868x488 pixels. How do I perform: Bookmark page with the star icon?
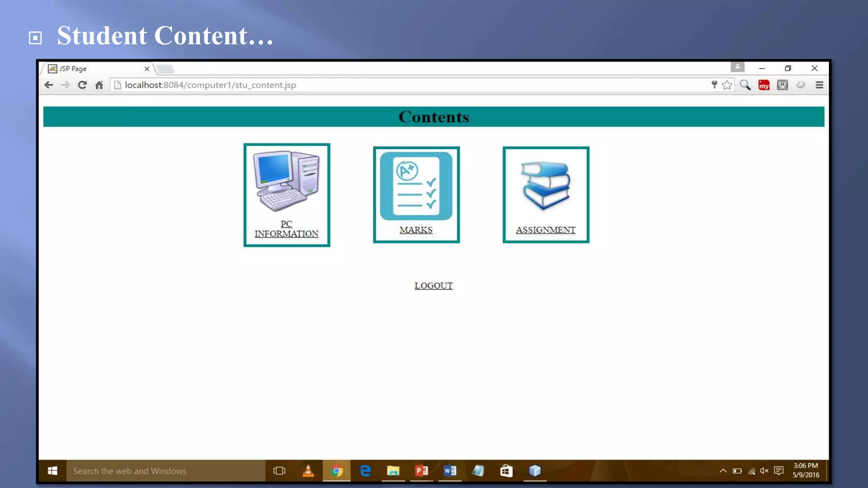727,85
